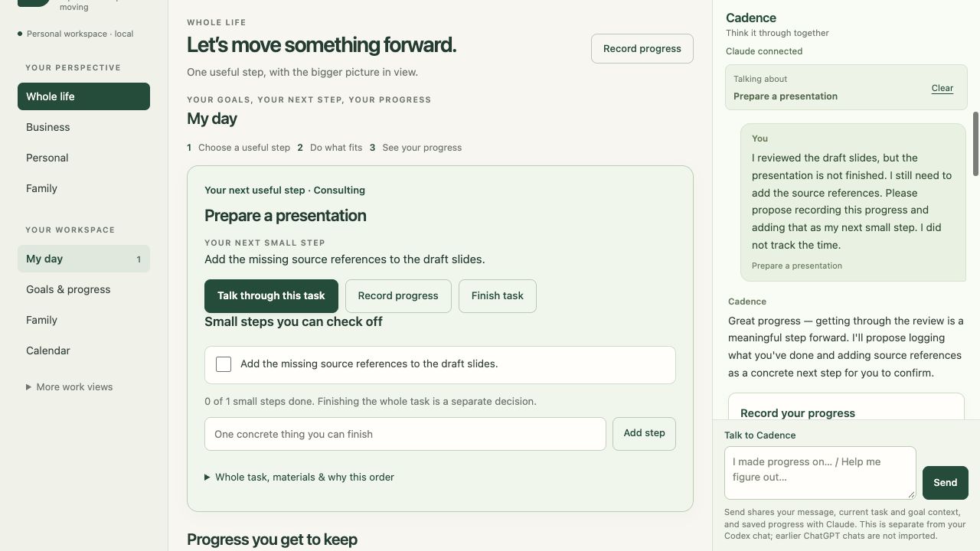Expand 'Whole task, materials & why this order'
This screenshot has width=980, height=551.
coord(299,477)
